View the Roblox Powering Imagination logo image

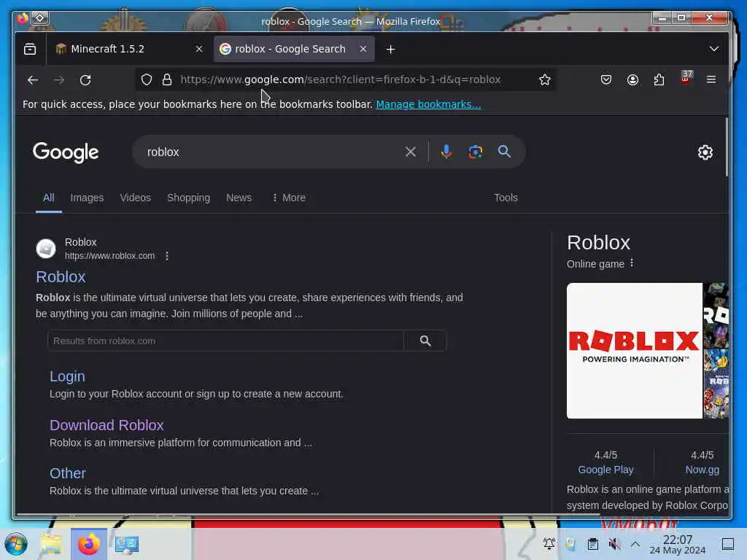point(634,351)
